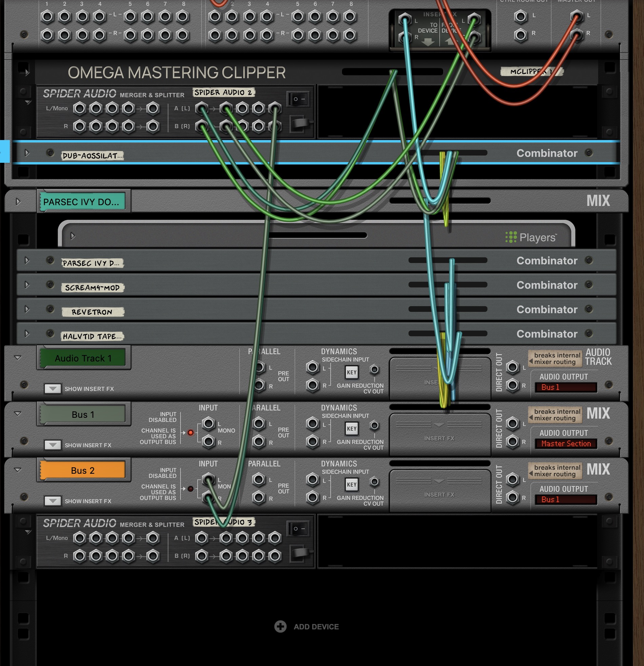Click breaks internal mixer routing on Bus 2

click(x=555, y=471)
